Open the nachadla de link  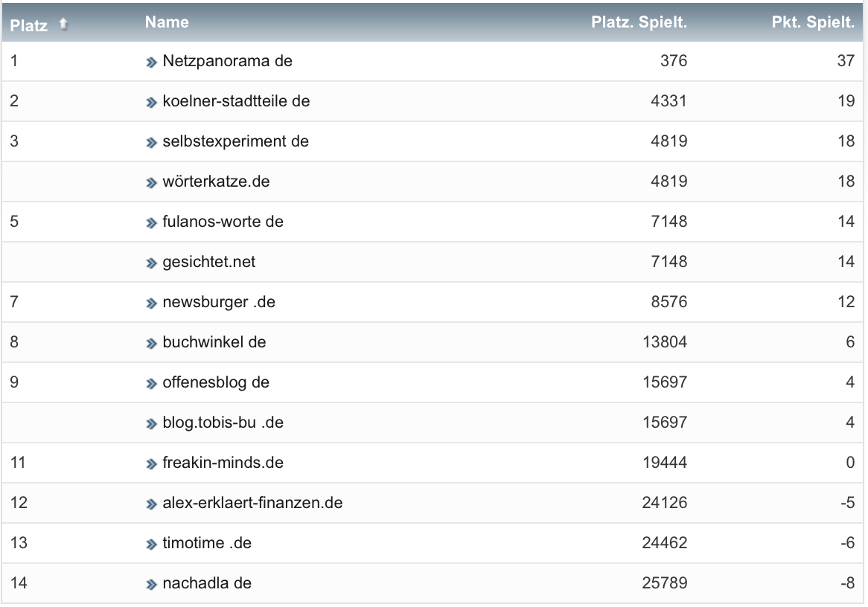click(x=207, y=582)
